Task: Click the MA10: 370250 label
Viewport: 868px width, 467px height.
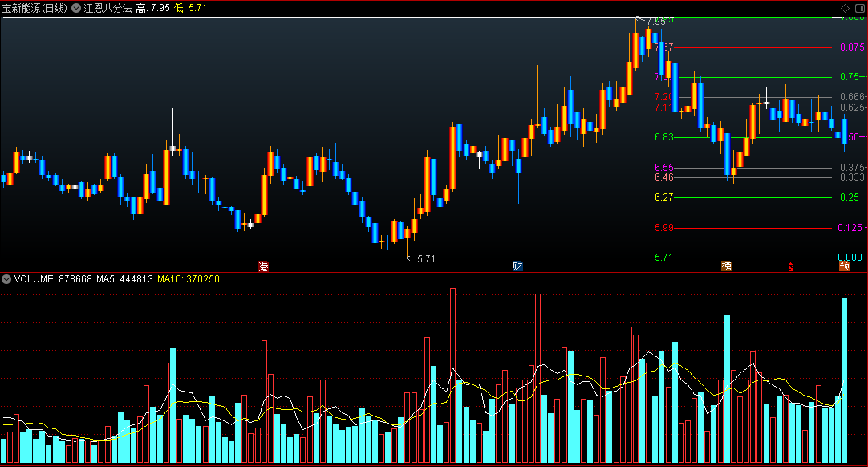Action: click(x=189, y=279)
